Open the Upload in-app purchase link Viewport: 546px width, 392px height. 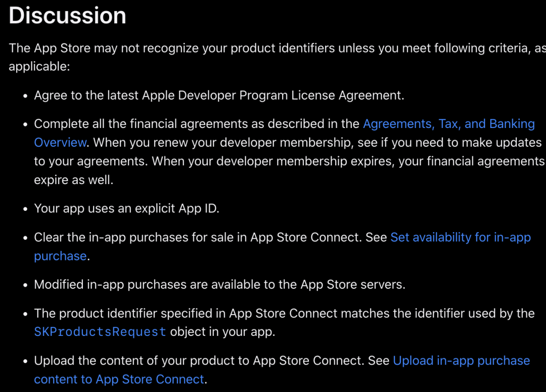(x=462, y=361)
